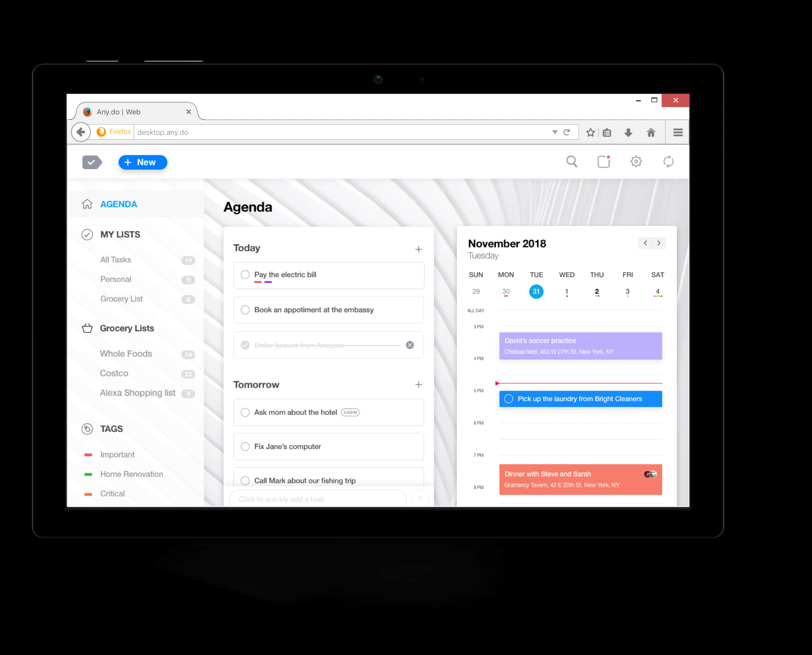
Task: Click the search icon in the toolbar
Action: point(572,162)
